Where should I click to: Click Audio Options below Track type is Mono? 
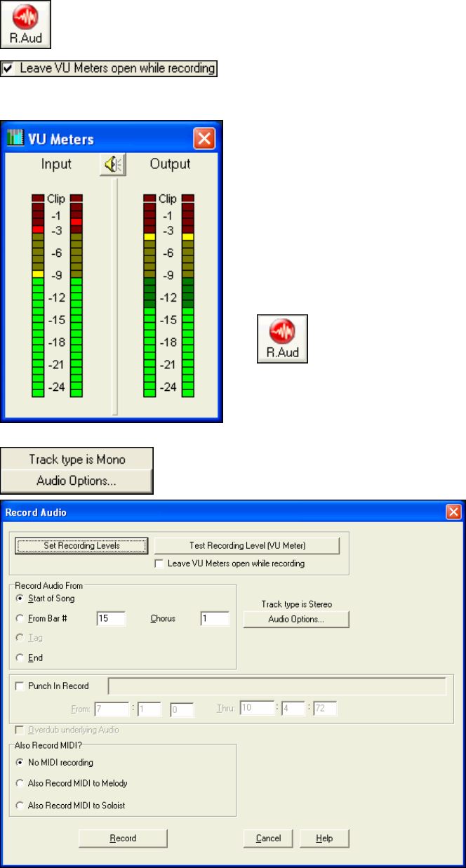coord(77,482)
